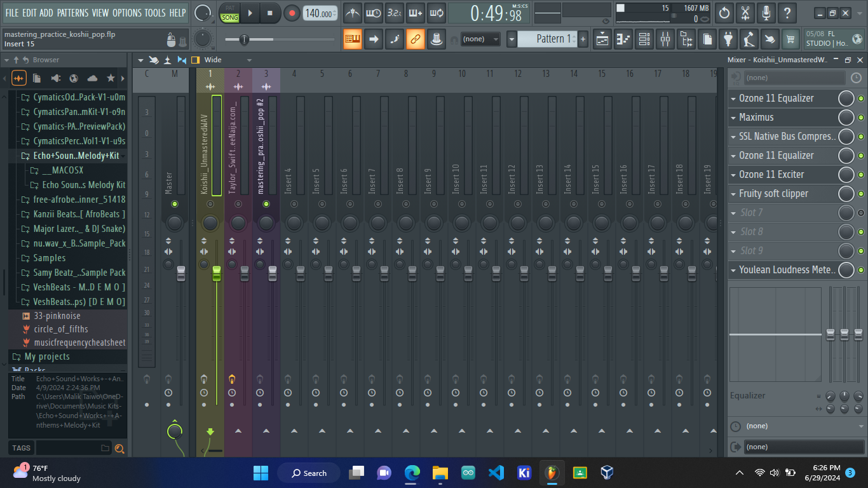Select the starred favorites icon in Browser
The width and height of the screenshot is (868, 488).
click(111, 78)
